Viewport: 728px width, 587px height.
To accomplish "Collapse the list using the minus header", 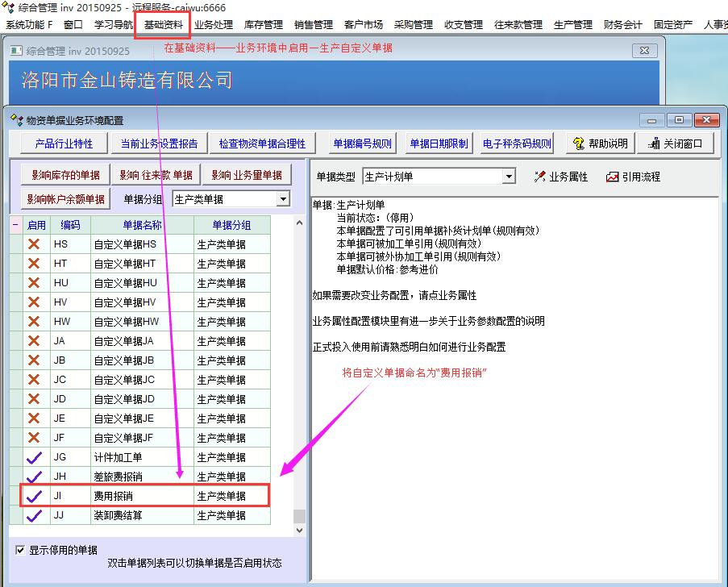I will click(x=15, y=225).
